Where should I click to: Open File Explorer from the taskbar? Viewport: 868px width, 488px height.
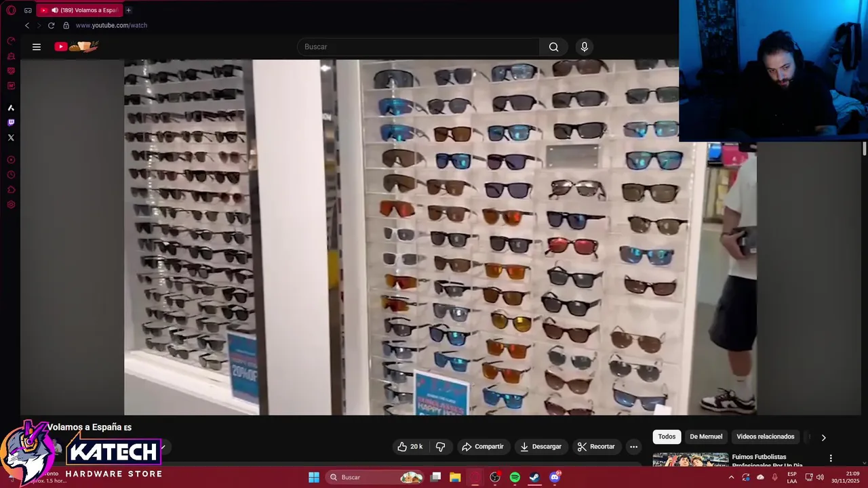(455, 477)
